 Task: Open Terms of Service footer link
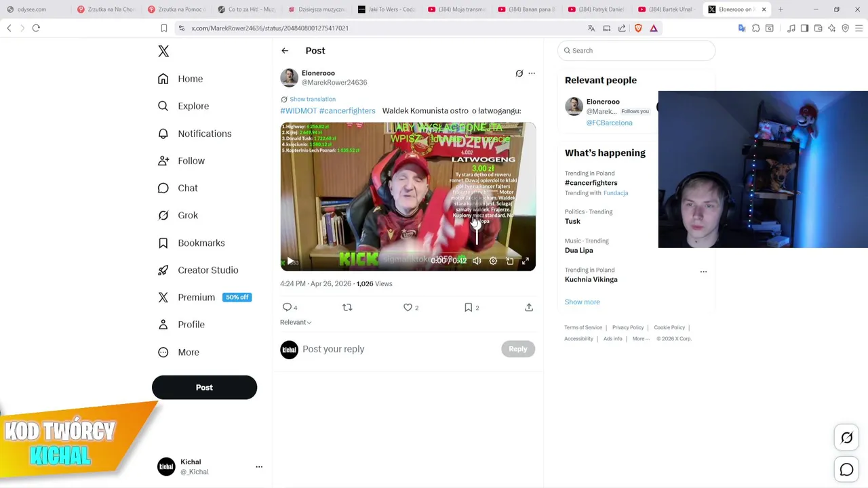pyautogui.click(x=583, y=328)
